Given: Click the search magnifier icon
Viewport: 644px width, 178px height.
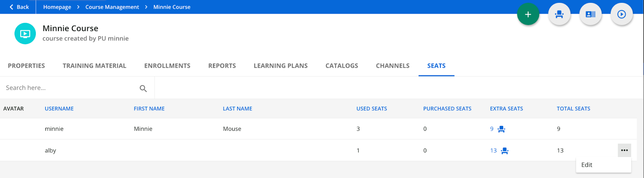Looking at the screenshot, I should 143,88.
